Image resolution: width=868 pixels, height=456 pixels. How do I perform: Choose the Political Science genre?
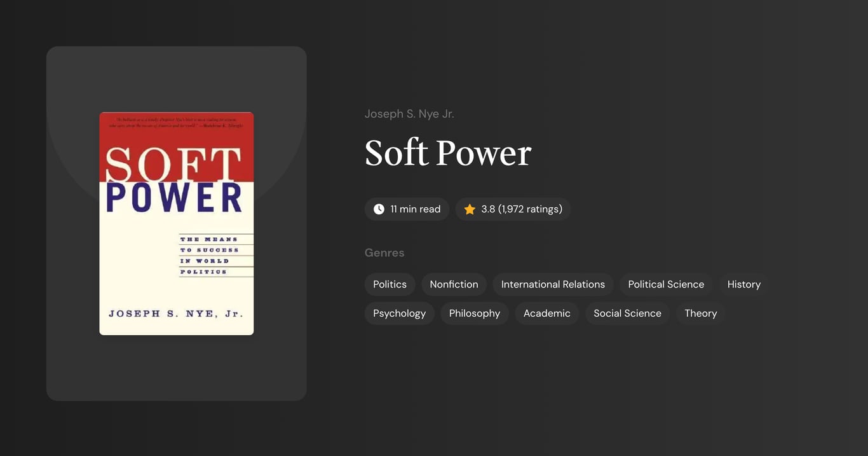[x=666, y=284]
